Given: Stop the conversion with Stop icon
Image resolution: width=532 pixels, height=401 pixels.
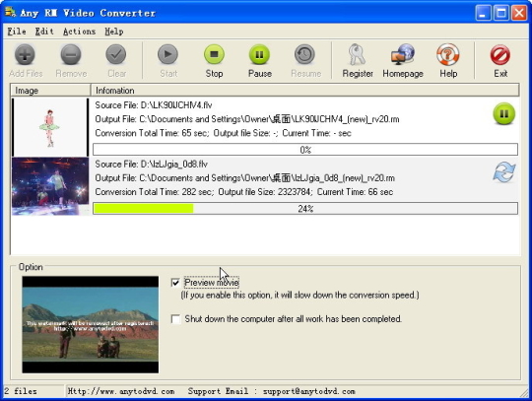Looking at the screenshot, I should [x=214, y=54].
